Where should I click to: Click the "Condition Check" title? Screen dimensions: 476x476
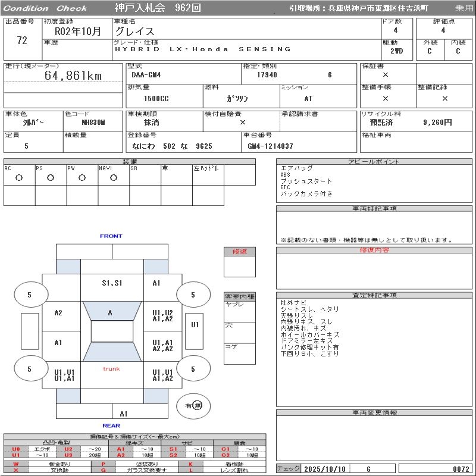click(x=45, y=8)
